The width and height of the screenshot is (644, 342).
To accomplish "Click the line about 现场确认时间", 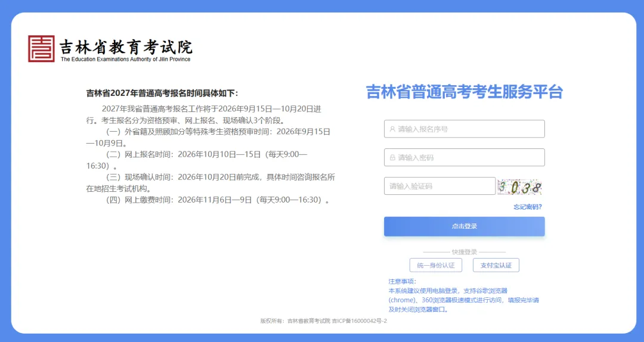I will coord(210,183).
